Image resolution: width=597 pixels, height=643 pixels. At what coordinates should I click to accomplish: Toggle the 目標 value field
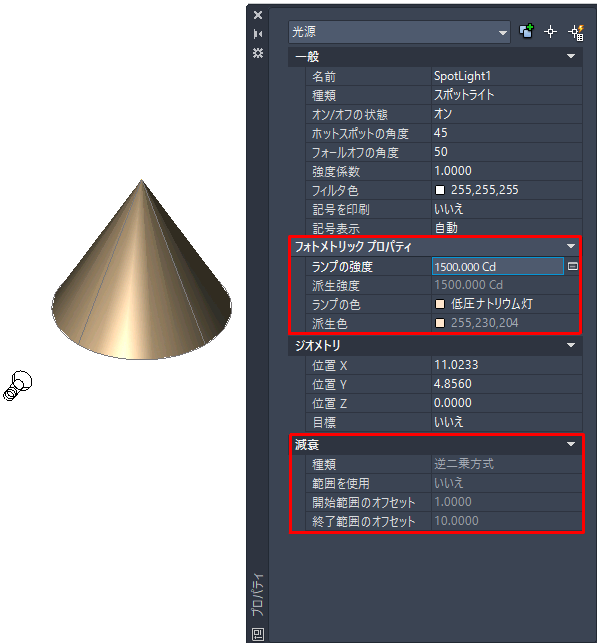(507, 422)
